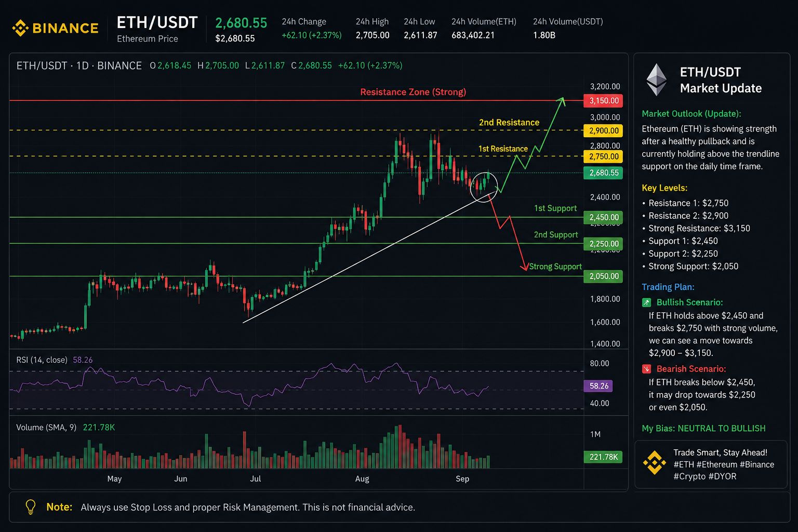The image size is (798, 532).
Task: Click the 1,800.00 price axis label
Action: coord(605,299)
